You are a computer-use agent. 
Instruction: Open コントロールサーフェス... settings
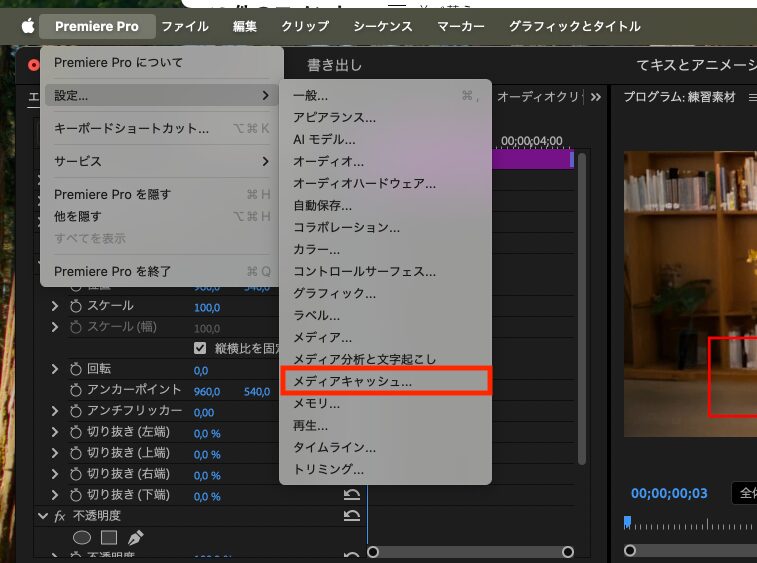(x=385, y=271)
